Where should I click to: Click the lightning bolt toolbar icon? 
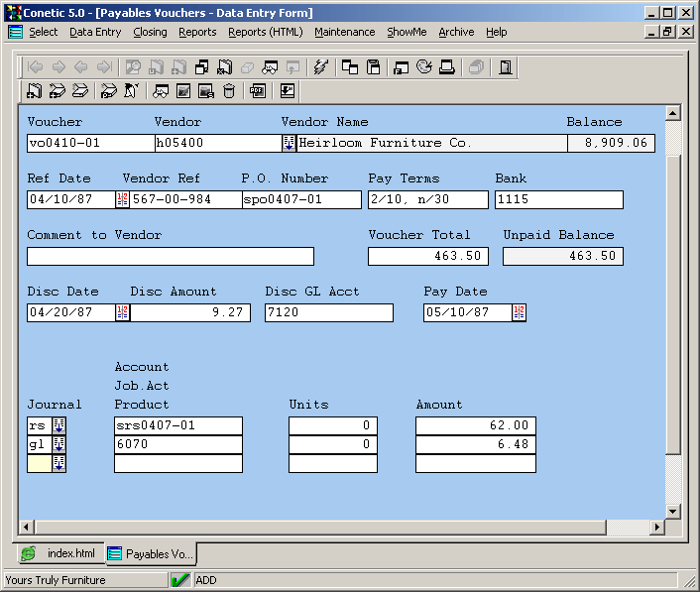[x=319, y=67]
